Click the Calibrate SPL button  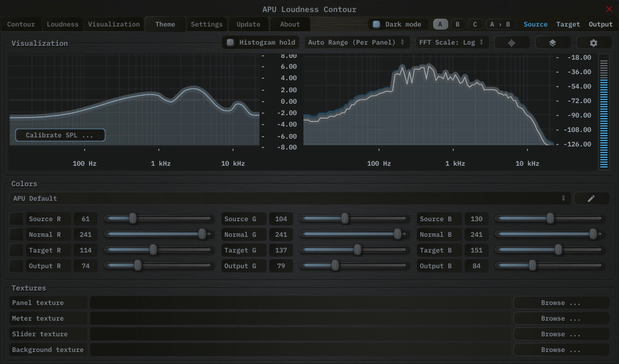tap(60, 136)
